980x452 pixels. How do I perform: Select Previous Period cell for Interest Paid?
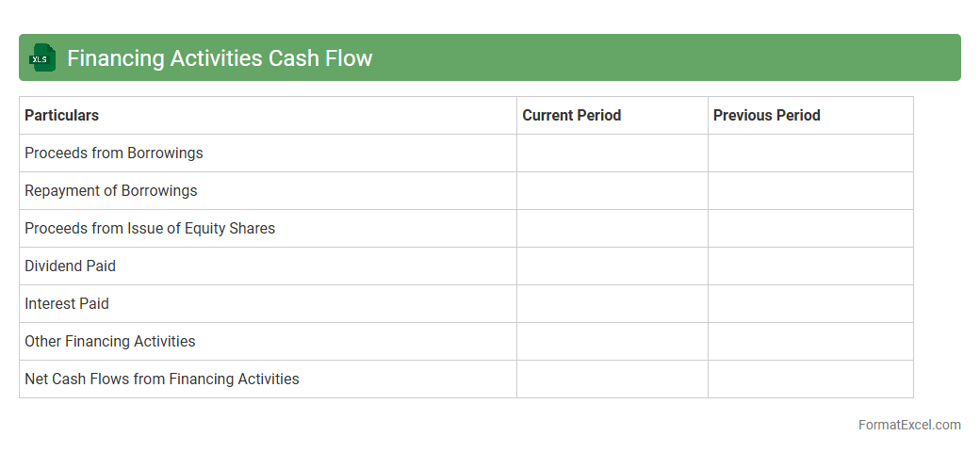pyautogui.click(x=810, y=303)
